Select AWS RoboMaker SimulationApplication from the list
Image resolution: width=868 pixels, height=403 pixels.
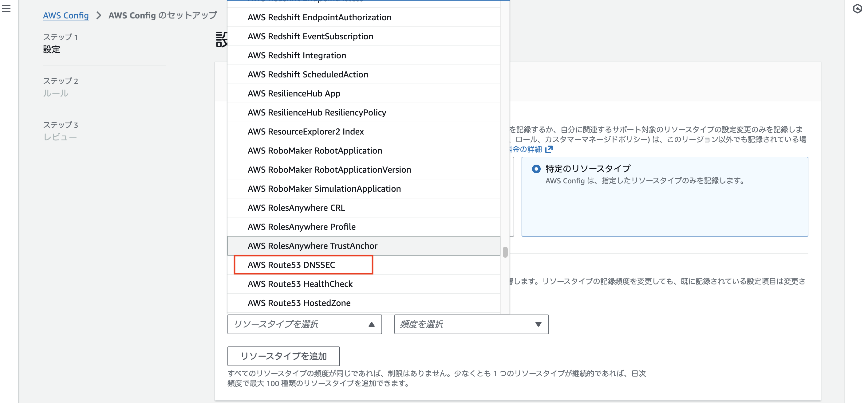[x=324, y=189]
